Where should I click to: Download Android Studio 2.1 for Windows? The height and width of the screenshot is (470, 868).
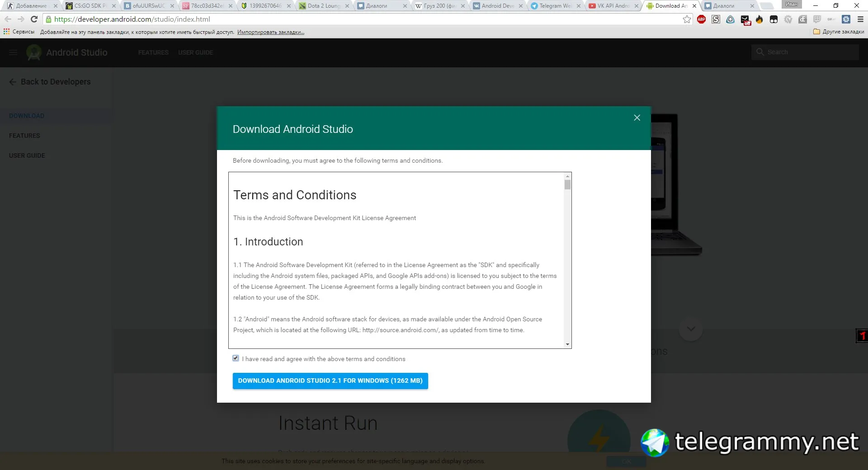pyautogui.click(x=330, y=381)
